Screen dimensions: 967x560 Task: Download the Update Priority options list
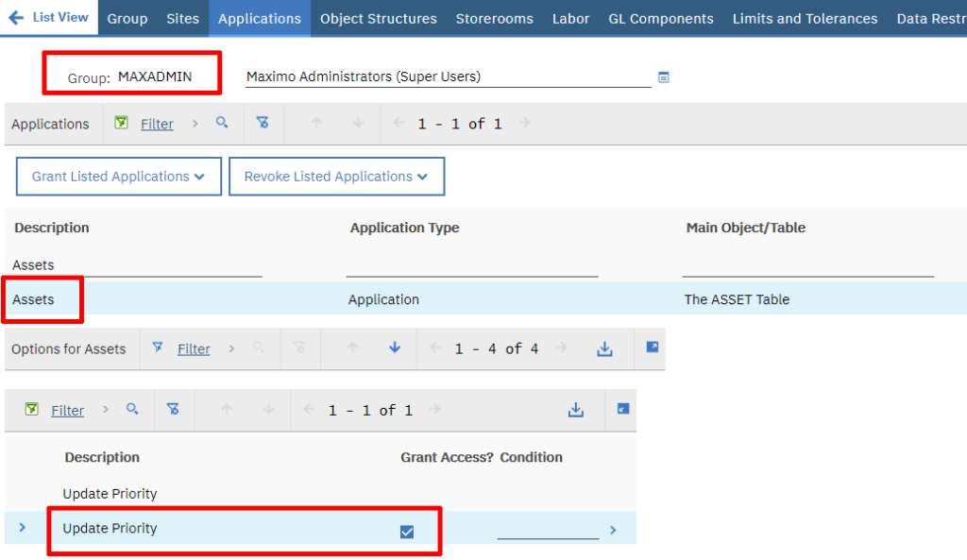pyautogui.click(x=575, y=410)
